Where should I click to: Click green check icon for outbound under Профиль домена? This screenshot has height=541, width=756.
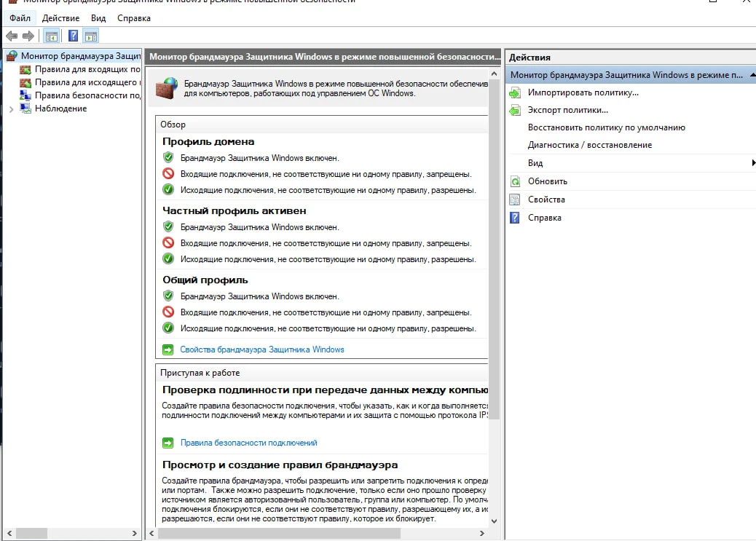pyautogui.click(x=168, y=189)
